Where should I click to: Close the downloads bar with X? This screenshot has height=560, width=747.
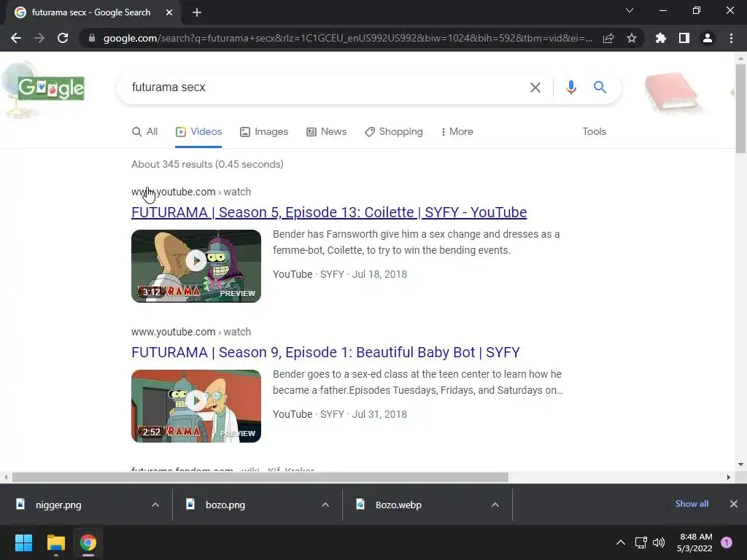pos(734,504)
